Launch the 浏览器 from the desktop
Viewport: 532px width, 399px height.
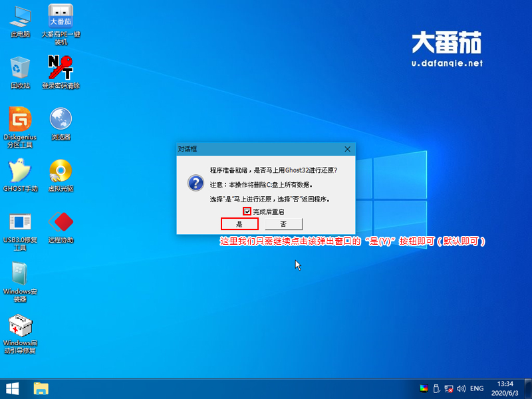coord(61,123)
